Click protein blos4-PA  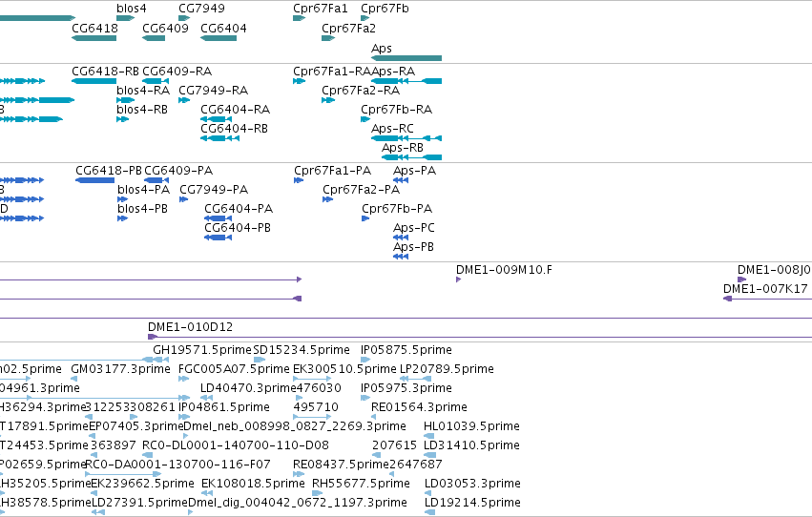tap(143, 190)
